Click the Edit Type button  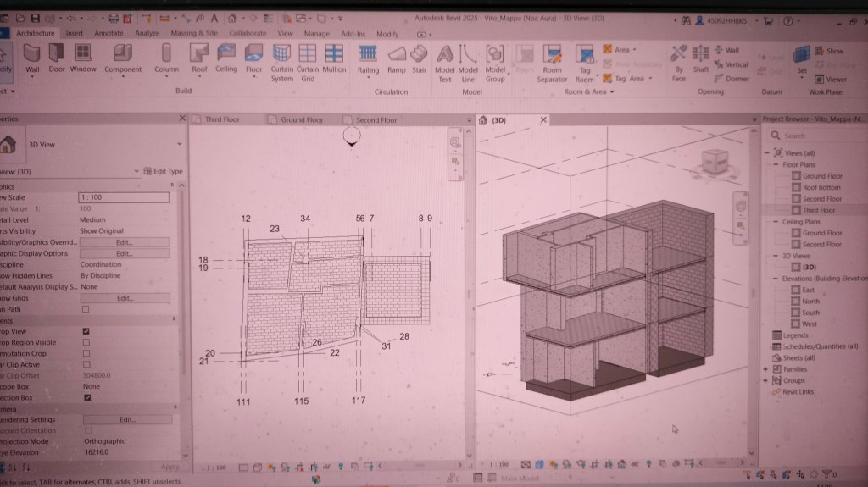(163, 171)
